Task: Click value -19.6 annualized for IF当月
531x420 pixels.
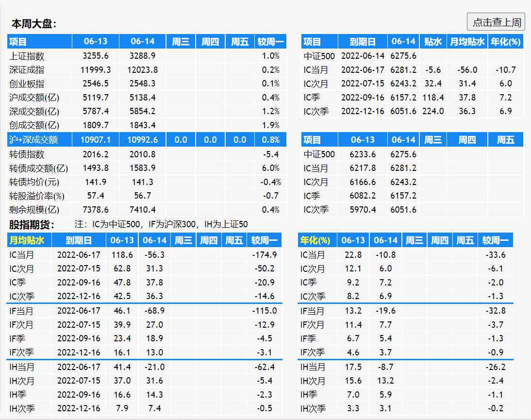Action: [385, 311]
